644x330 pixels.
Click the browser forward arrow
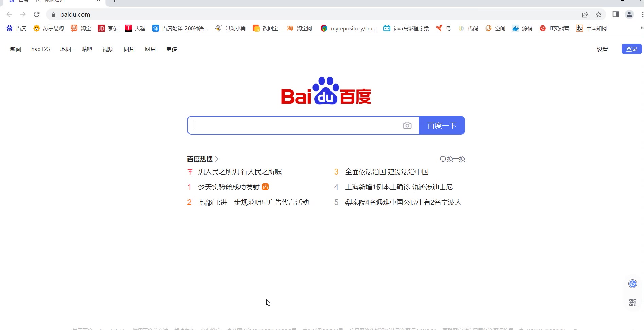[x=23, y=14]
